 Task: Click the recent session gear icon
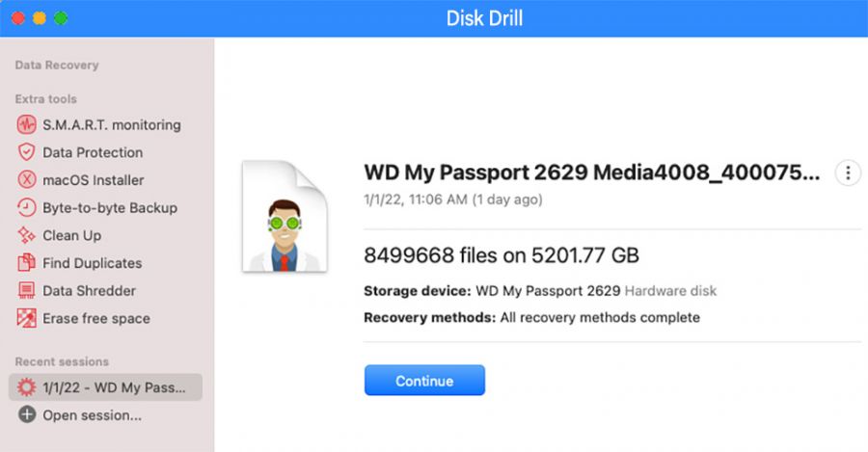[x=26, y=387]
